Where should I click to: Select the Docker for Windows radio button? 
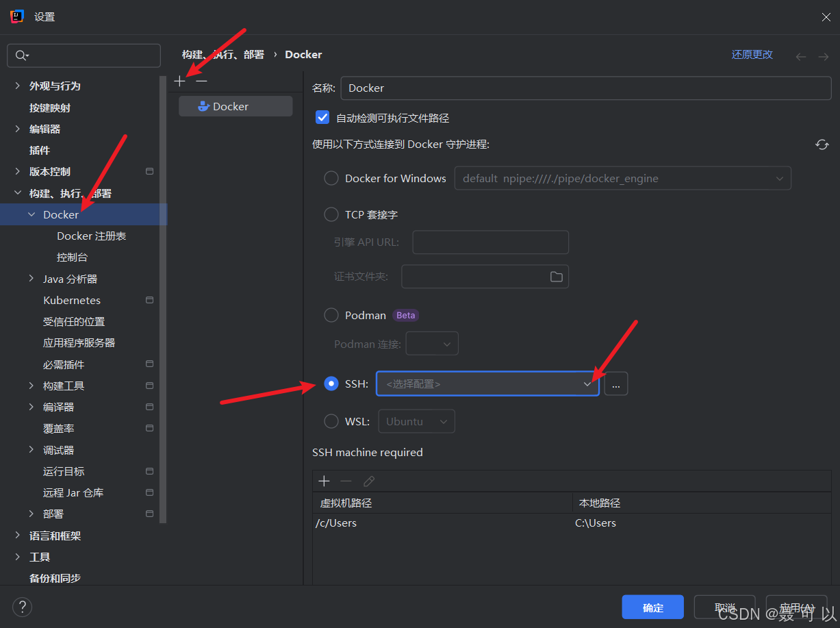click(x=331, y=178)
